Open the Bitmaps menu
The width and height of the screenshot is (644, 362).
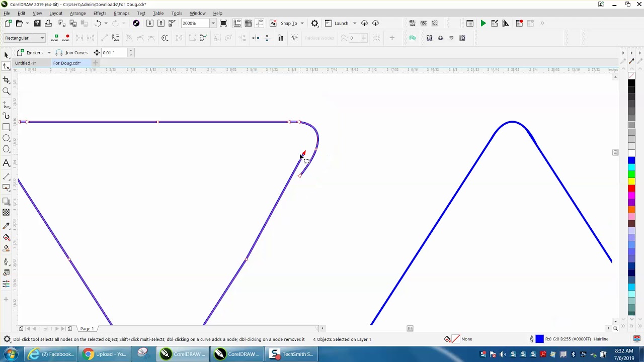pyautogui.click(x=121, y=13)
